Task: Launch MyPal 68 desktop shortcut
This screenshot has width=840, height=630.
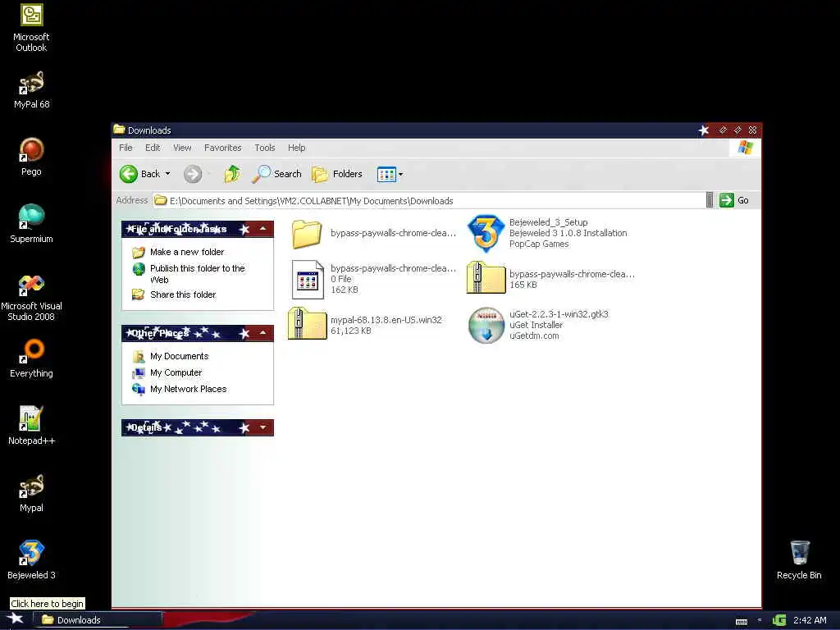Action: (31, 90)
